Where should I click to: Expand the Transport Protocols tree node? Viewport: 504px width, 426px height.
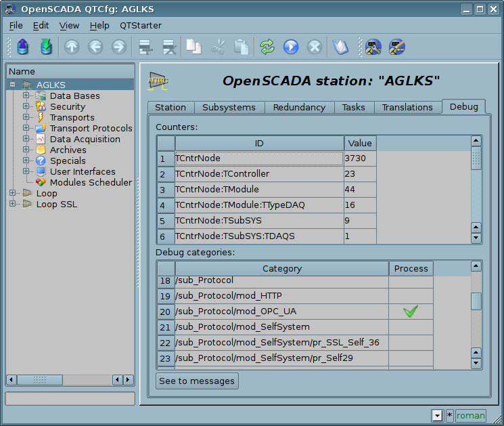click(26, 128)
